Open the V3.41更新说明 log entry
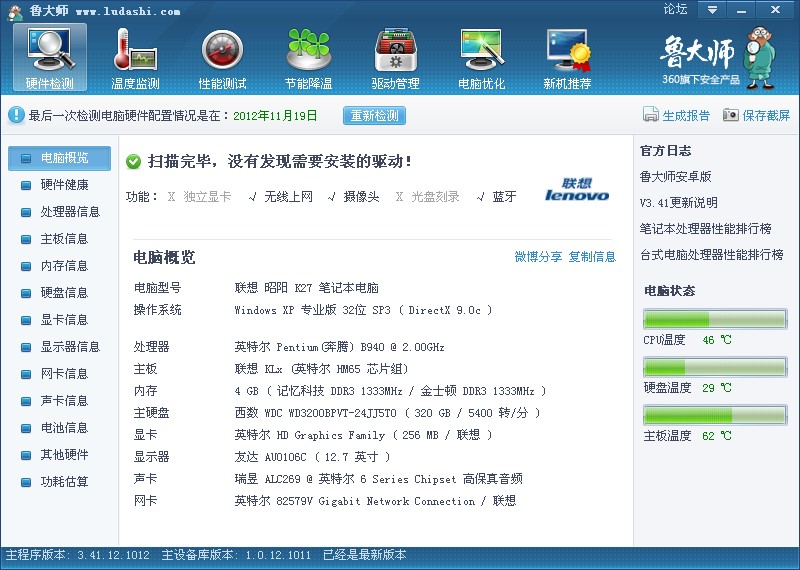Viewport: 800px width, 570px height. pyautogui.click(x=679, y=203)
